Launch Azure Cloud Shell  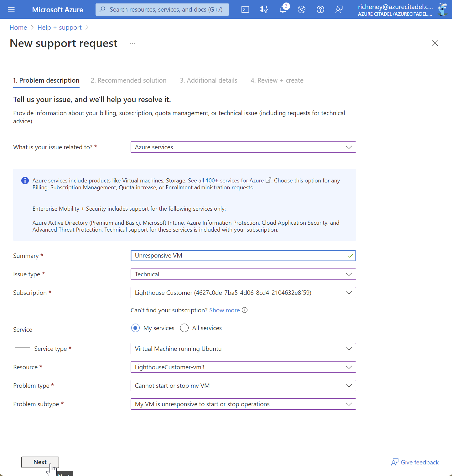pos(245,9)
